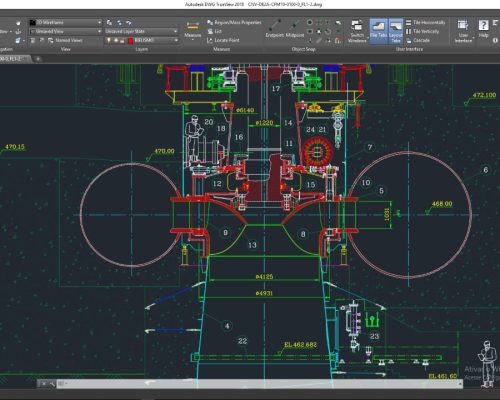Open the Unsaved View dropdown
This screenshot has width=500, height=400.
pos(65,31)
